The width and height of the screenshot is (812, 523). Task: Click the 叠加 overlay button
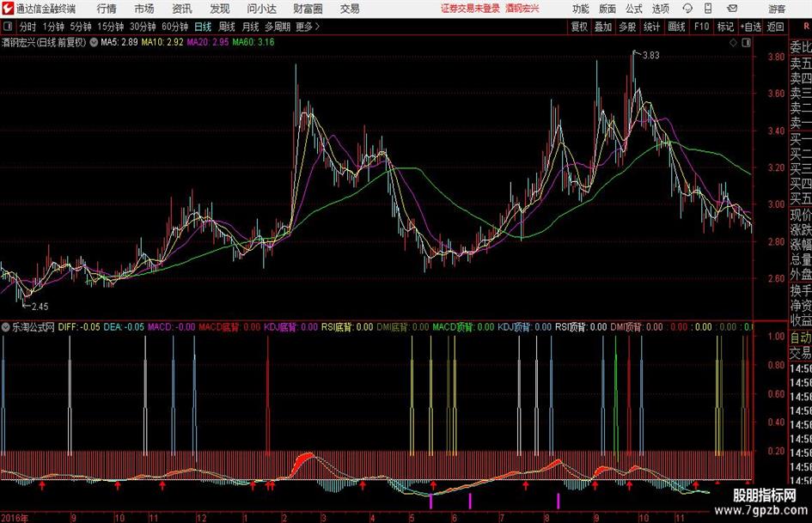coord(603,27)
